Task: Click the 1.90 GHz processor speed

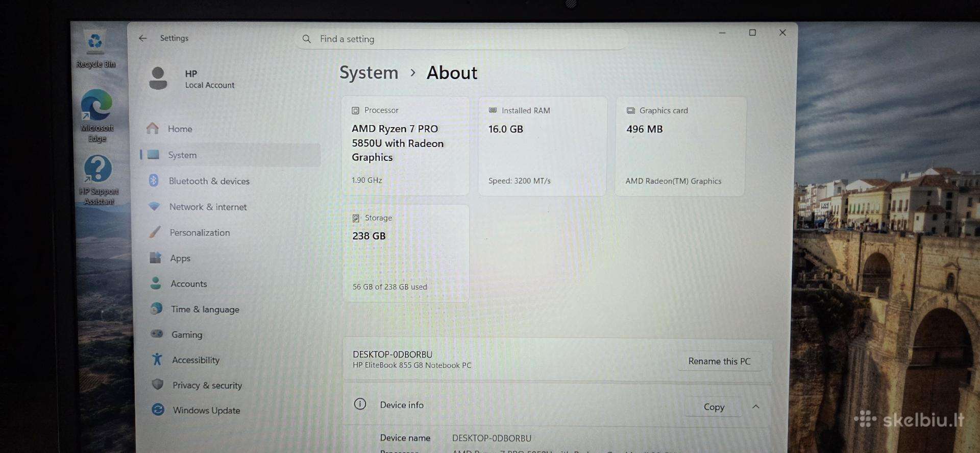Action: coord(366,180)
